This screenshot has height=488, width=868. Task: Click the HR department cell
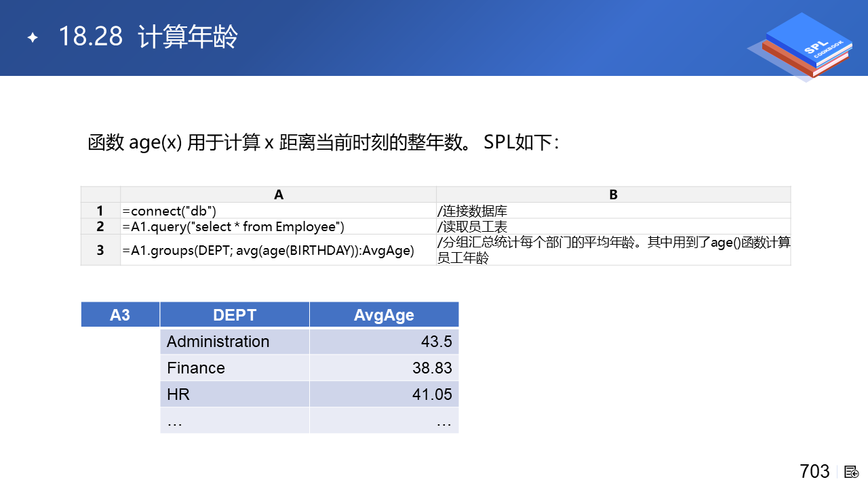tap(235, 394)
